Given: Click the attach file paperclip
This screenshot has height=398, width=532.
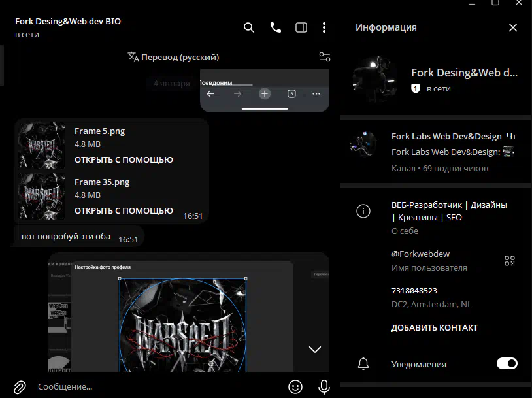Looking at the screenshot, I should (20, 387).
